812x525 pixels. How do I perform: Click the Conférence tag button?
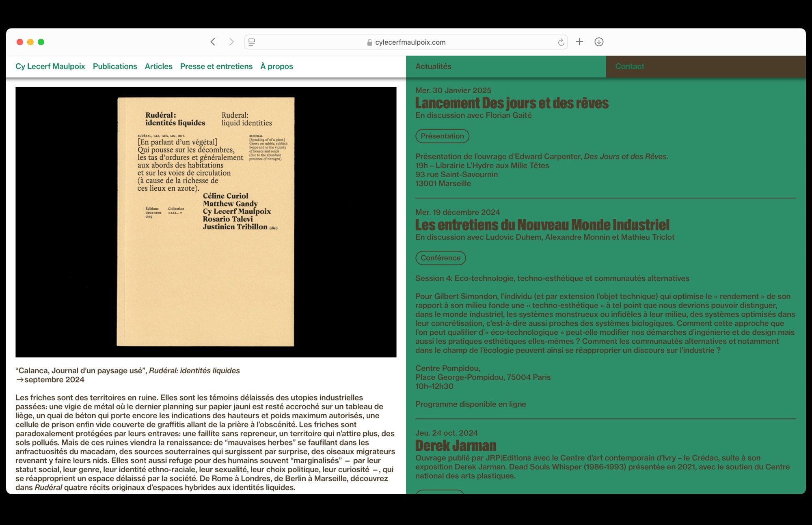(441, 258)
